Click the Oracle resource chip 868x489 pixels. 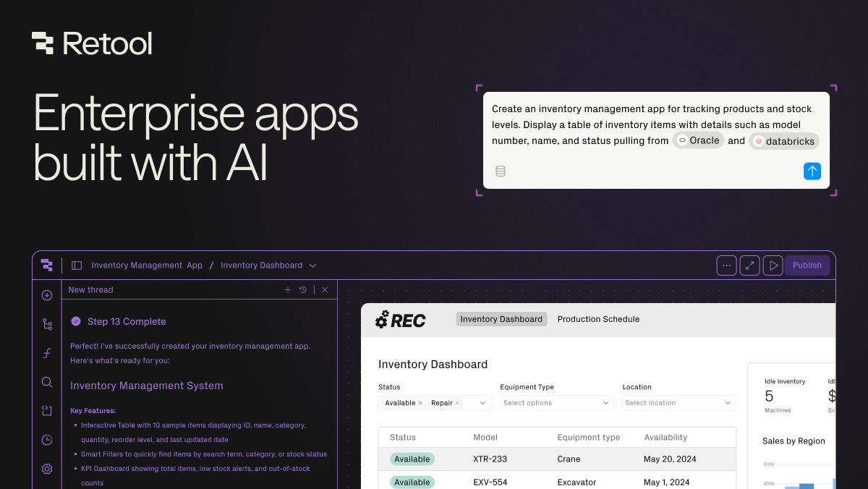coord(699,140)
